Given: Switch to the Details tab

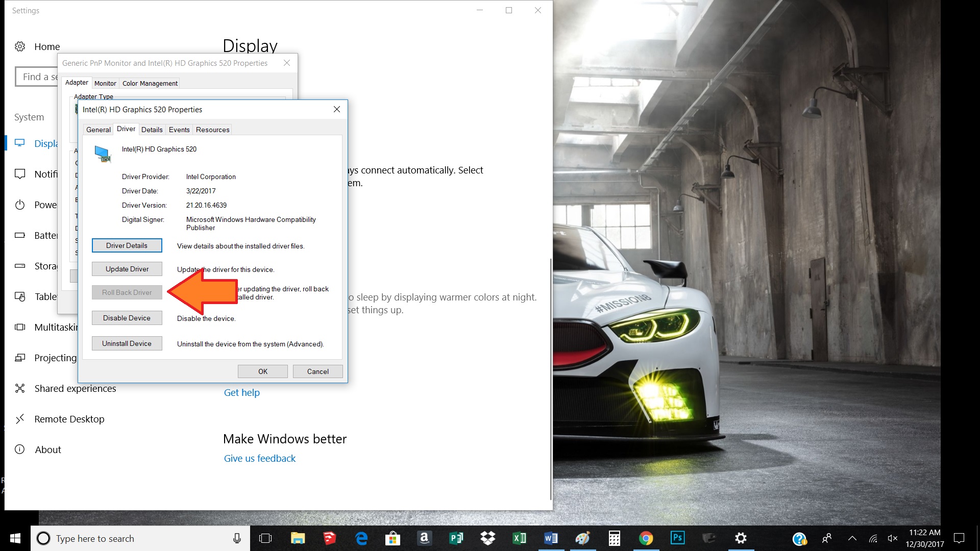Looking at the screenshot, I should (x=152, y=130).
